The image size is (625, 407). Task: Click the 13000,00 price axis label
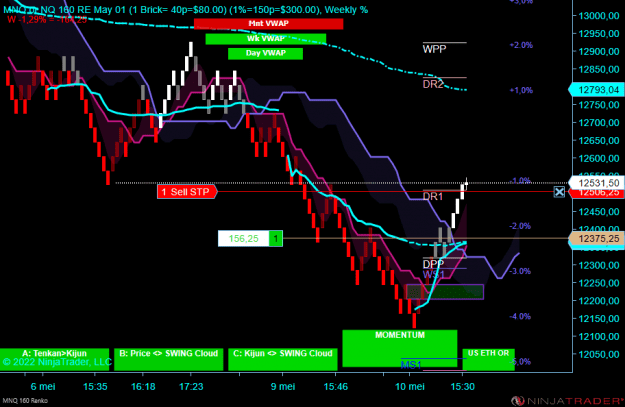[599, 16]
